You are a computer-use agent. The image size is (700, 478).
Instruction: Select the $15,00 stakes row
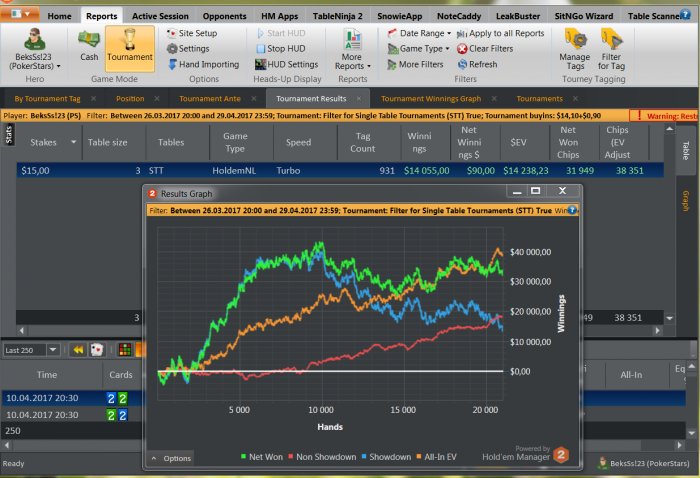point(340,170)
